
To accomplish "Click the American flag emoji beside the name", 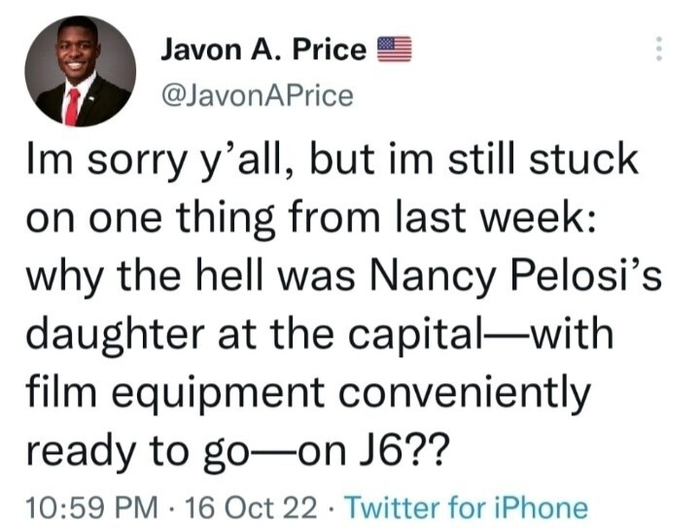I will click(x=394, y=49).
